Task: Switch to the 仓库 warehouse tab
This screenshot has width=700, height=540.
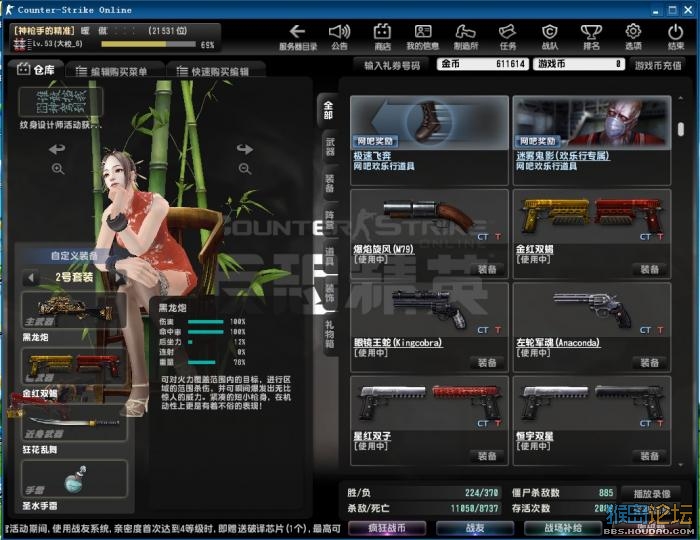Action: [x=36, y=70]
